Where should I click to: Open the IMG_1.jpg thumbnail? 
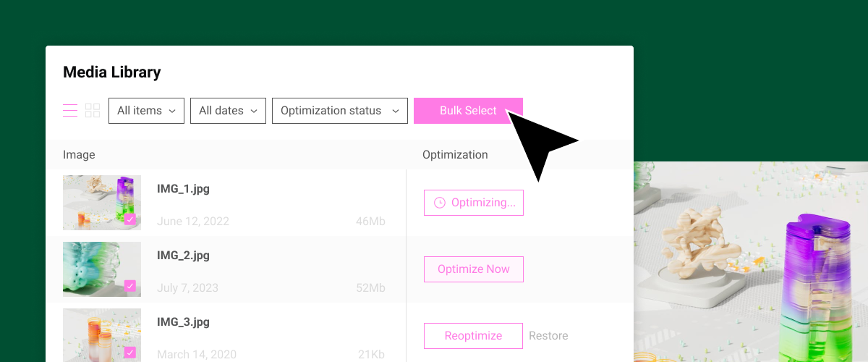102,203
